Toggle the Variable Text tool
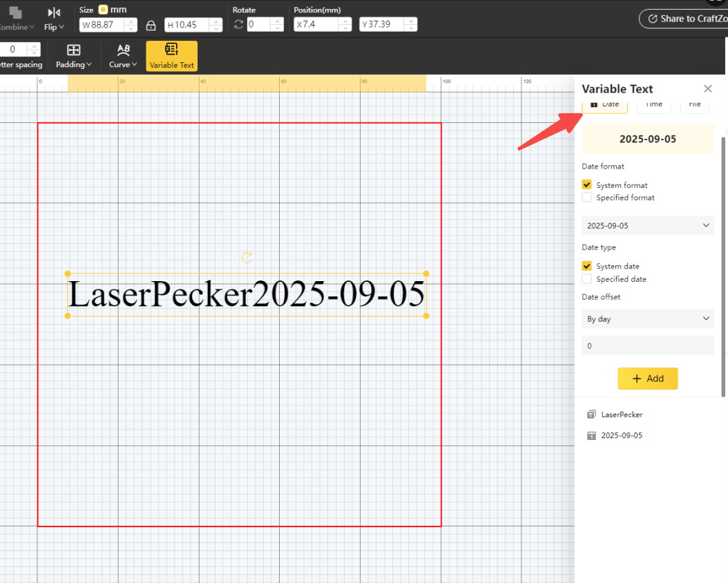Image resolution: width=728 pixels, height=583 pixels. click(x=172, y=56)
